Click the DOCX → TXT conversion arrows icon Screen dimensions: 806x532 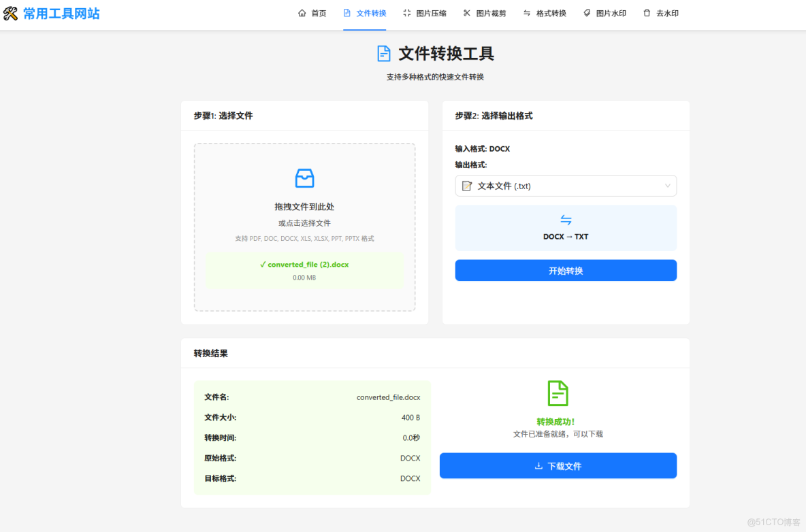(x=566, y=219)
